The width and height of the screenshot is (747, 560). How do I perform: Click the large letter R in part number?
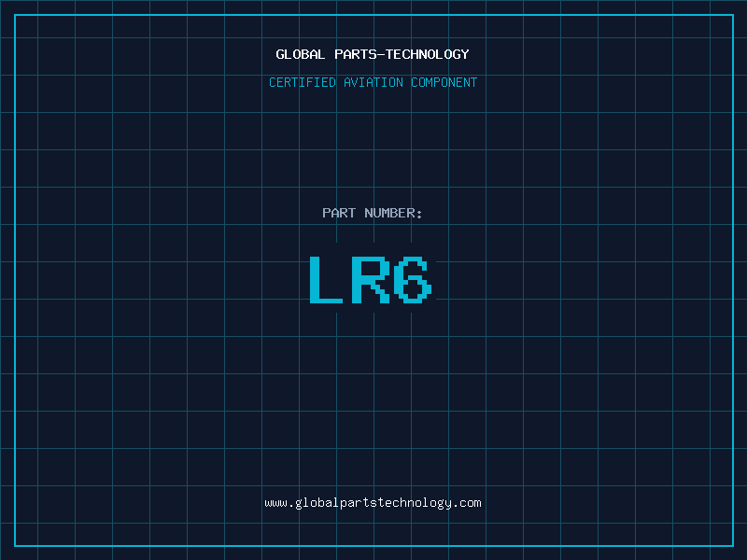pyautogui.click(x=371, y=280)
